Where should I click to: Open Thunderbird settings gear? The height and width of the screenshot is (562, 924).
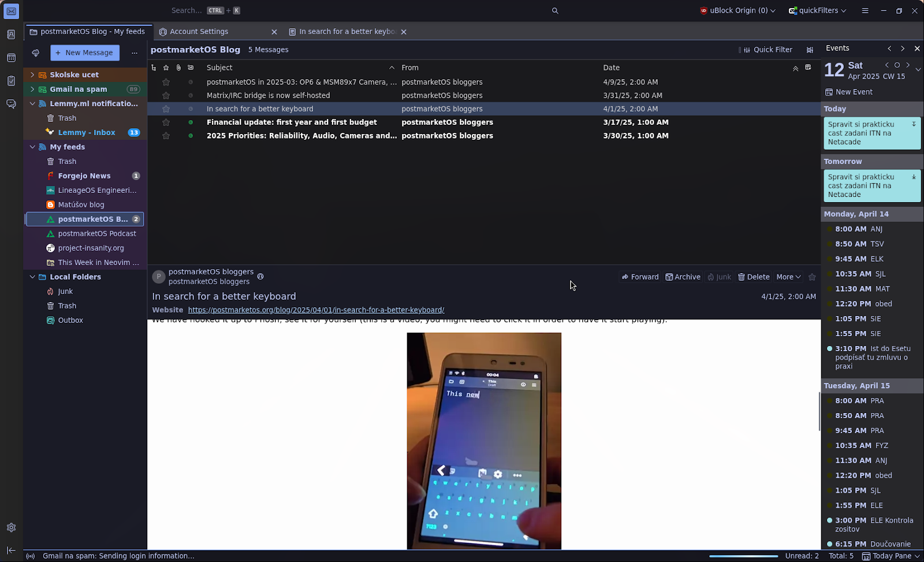pyautogui.click(x=11, y=527)
